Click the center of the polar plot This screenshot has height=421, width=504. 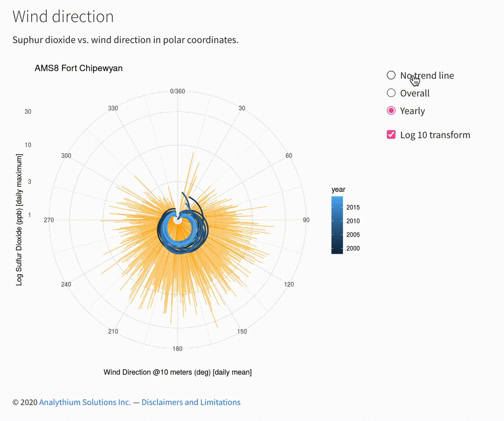pos(178,220)
